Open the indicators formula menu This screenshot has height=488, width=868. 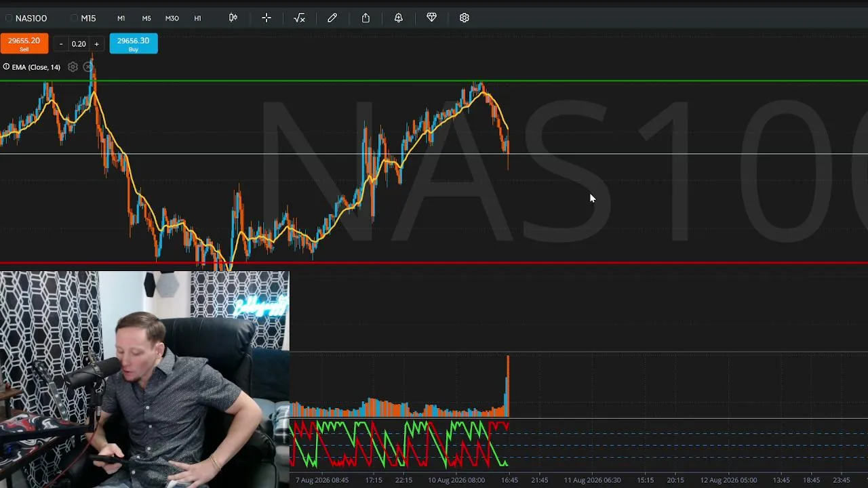(x=299, y=18)
